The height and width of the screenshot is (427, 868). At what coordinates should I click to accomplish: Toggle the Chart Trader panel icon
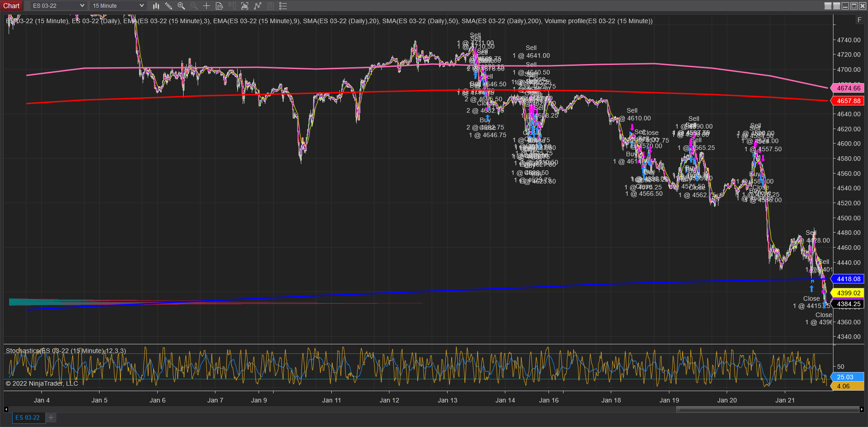[x=232, y=6]
